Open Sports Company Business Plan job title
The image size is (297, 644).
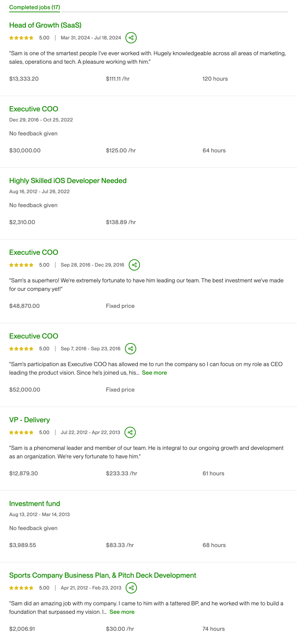click(102, 575)
